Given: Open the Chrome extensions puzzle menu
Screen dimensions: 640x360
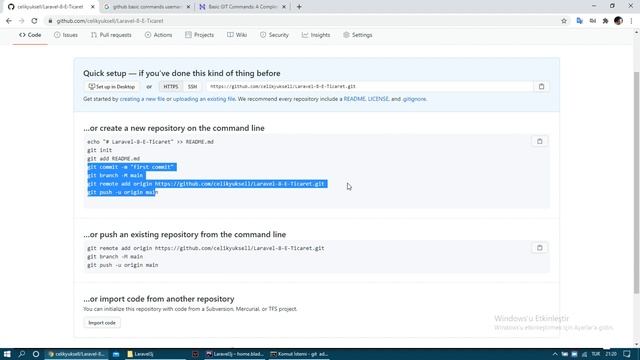Looking at the screenshot, I should click(x=605, y=21).
